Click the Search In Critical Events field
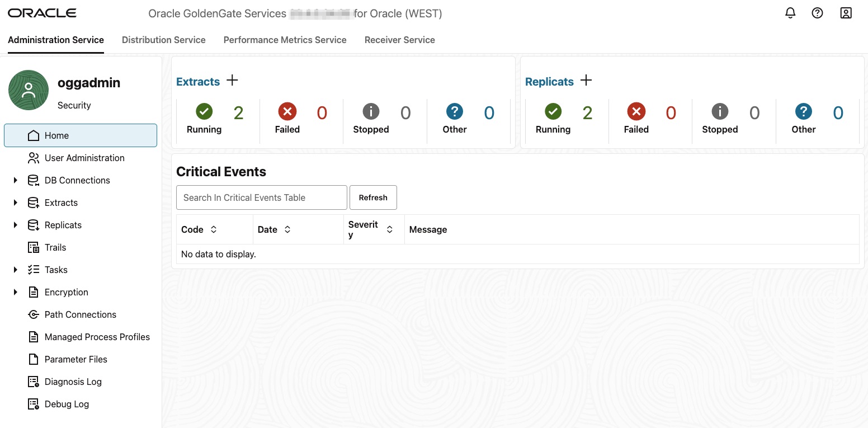 [261, 197]
